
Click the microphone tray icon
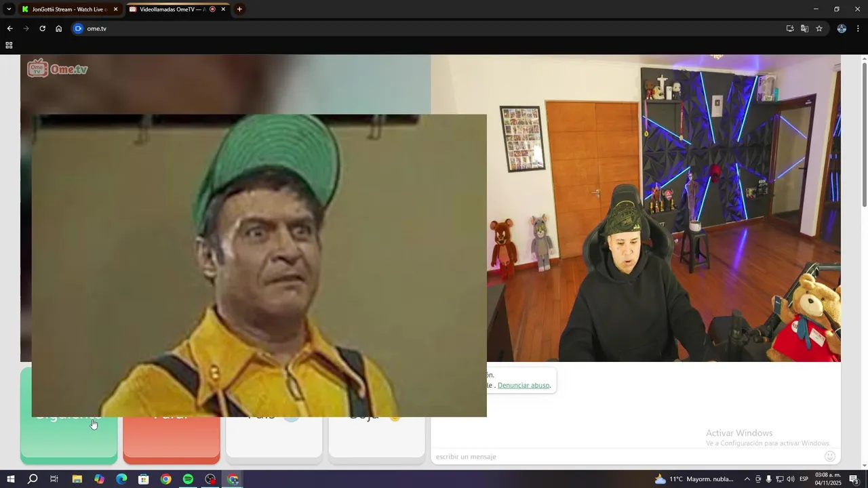pyautogui.click(x=768, y=479)
